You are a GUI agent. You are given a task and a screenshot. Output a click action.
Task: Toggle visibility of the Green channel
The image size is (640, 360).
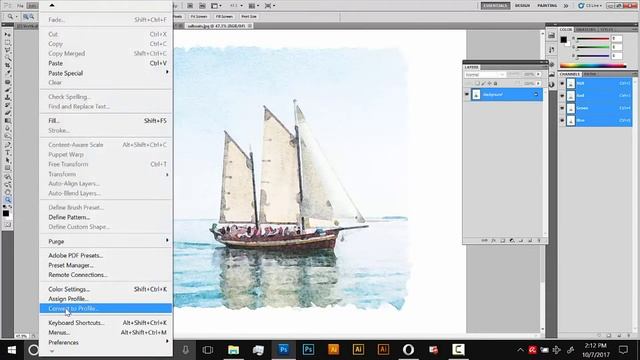[562, 108]
